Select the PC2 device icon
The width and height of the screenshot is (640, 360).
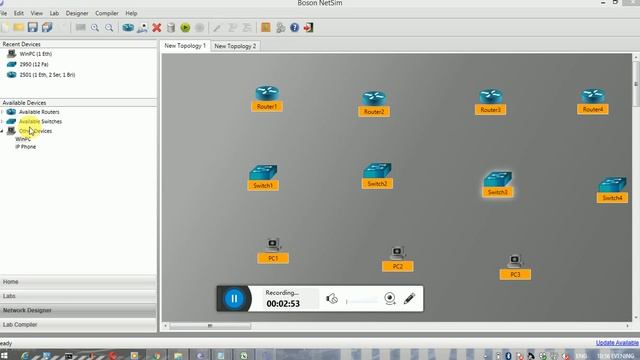pyautogui.click(x=398, y=259)
